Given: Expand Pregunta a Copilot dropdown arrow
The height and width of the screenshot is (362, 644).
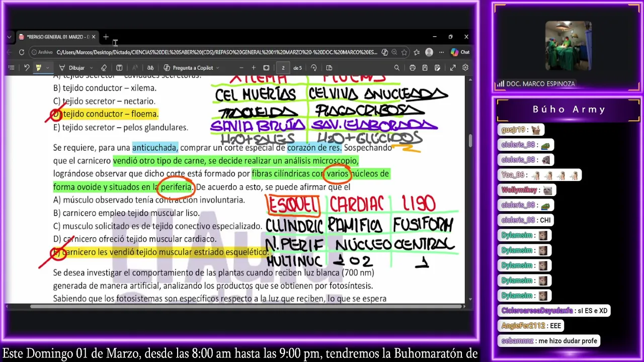Looking at the screenshot, I should click(217, 68).
